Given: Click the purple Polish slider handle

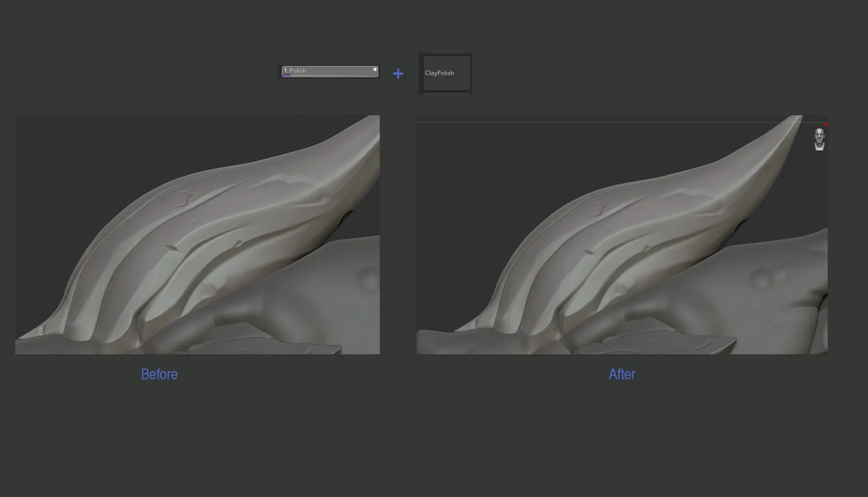Looking at the screenshot, I should pyautogui.click(x=286, y=75).
